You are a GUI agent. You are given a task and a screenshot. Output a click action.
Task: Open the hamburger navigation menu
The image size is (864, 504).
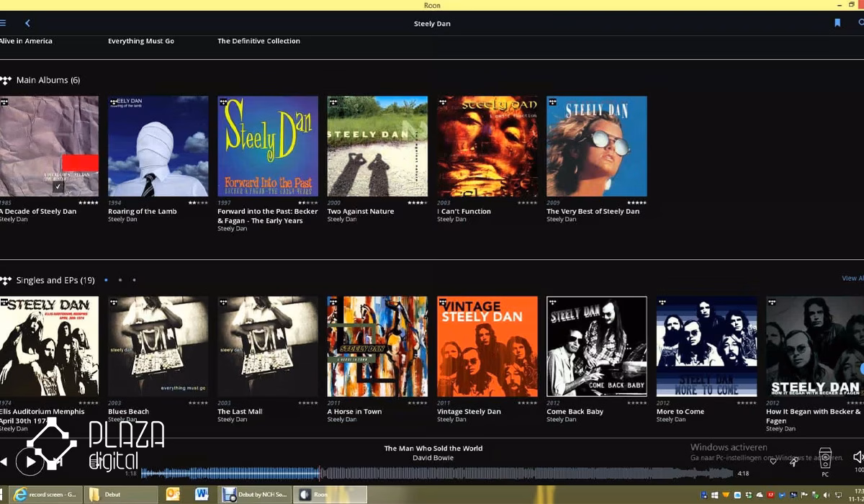(3, 23)
